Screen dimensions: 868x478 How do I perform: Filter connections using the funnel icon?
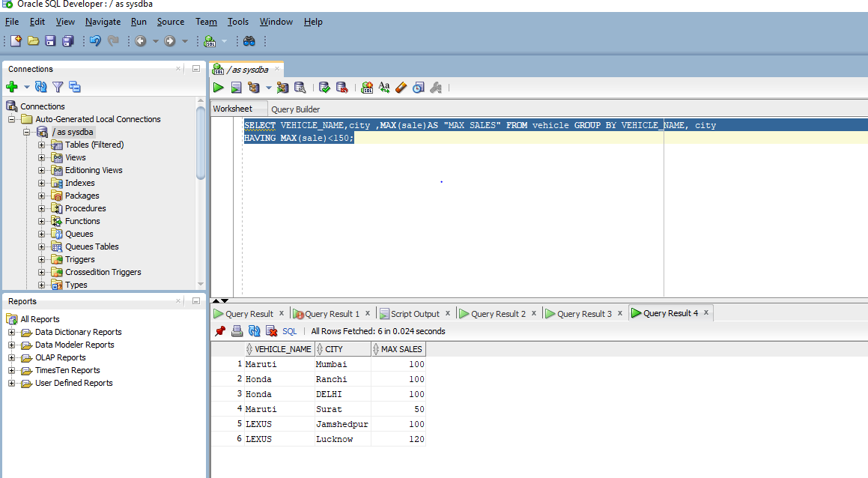[x=58, y=87]
